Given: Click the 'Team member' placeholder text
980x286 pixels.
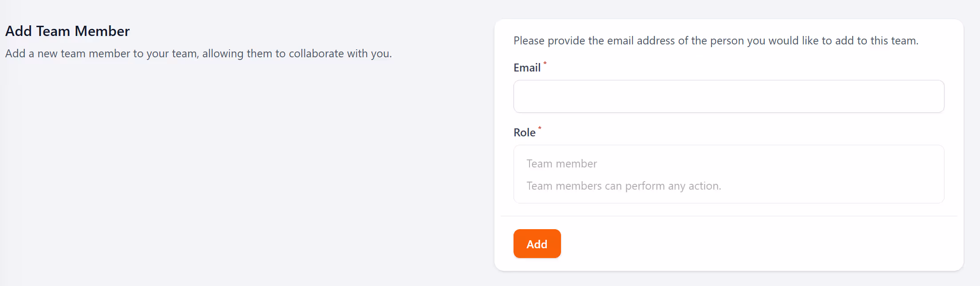Looking at the screenshot, I should 561,163.
